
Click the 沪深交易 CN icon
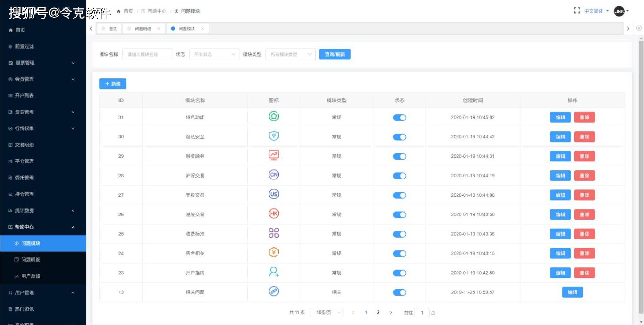point(274,175)
